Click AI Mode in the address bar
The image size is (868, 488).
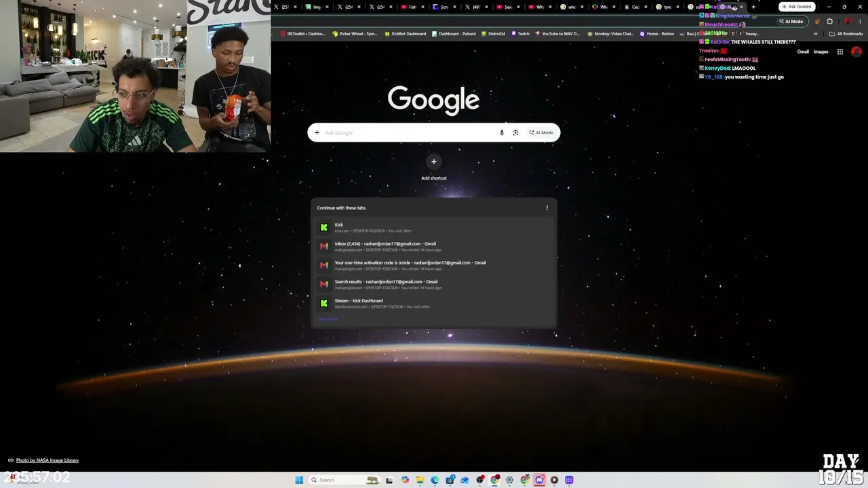[x=791, y=21]
